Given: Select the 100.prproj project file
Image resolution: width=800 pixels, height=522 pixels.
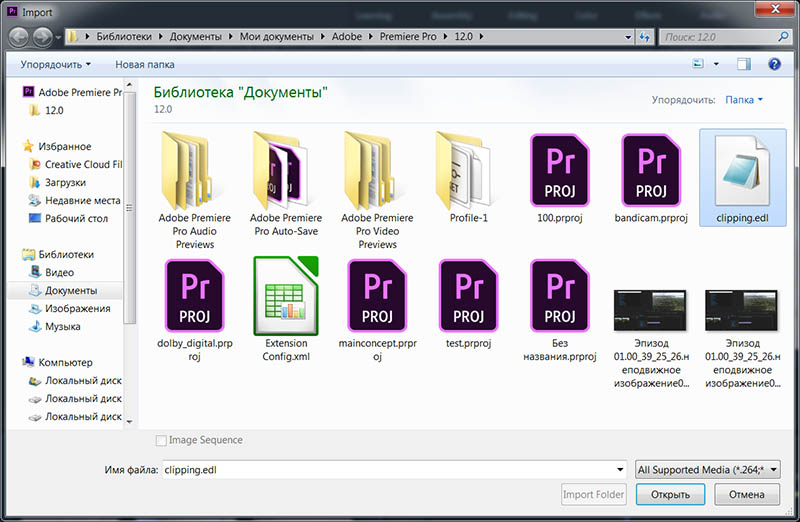Looking at the screenshot, I should 560,178.
